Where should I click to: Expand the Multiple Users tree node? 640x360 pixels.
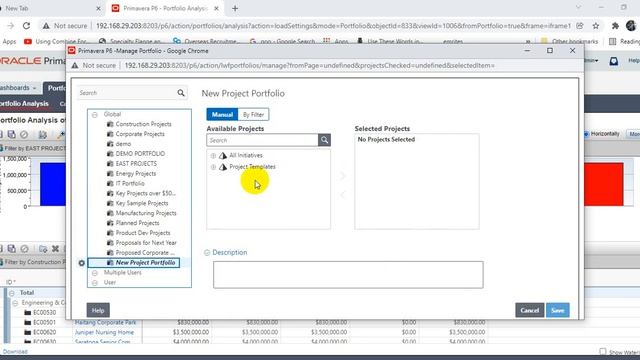point(95,273)
